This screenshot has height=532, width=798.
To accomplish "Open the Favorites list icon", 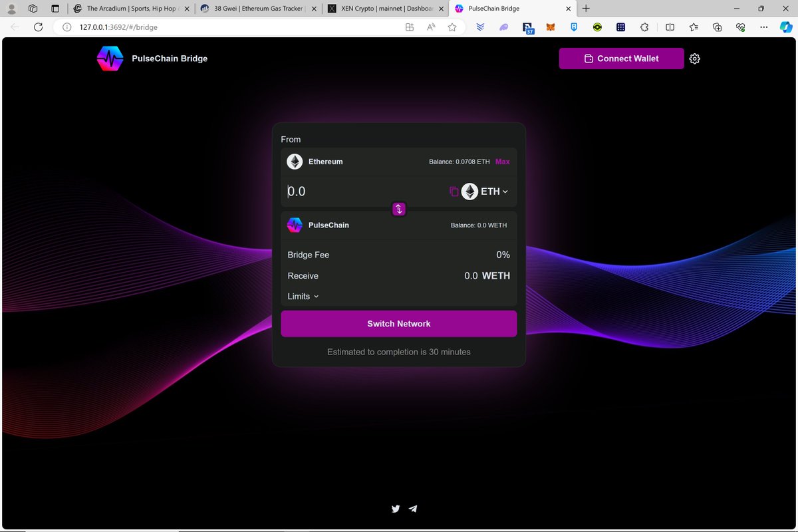I will point(694,27).
